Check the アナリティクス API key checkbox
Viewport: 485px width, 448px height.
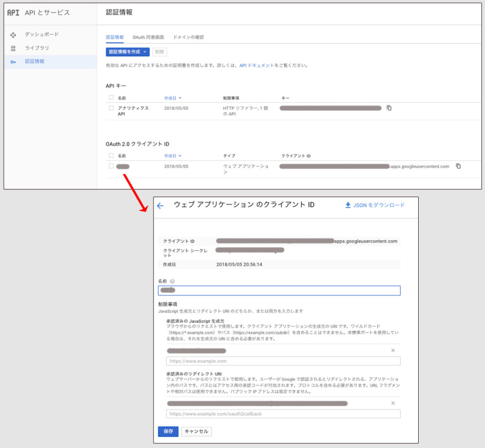[111, 108]
